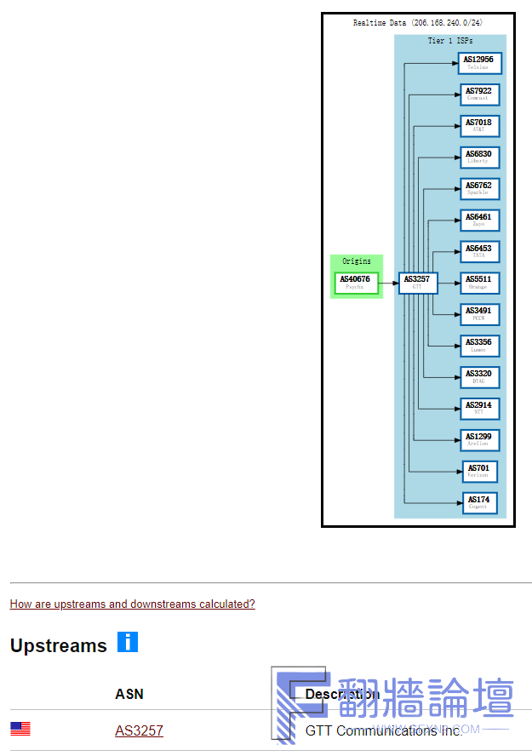
Task: Select the AS7018 AT&T node
Action: [x=479, y=126]
